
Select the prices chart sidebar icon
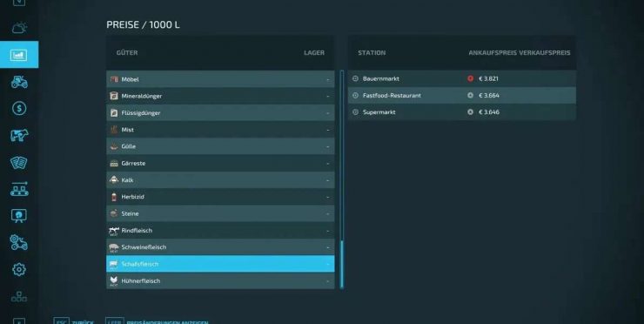point(19,55)
